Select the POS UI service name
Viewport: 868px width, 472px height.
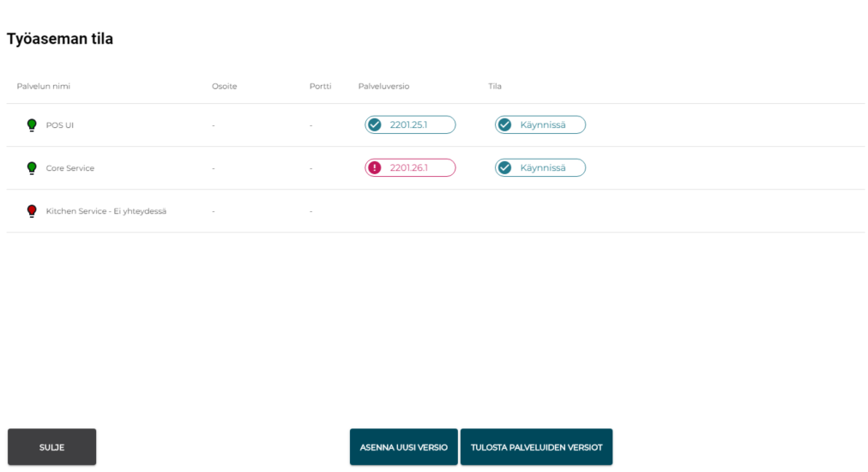[60, 125]
